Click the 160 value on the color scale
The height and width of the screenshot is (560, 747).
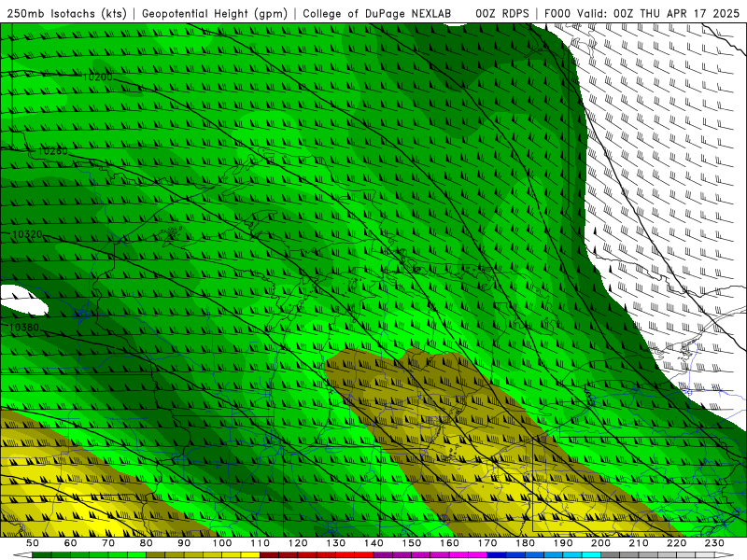point(449,543)
